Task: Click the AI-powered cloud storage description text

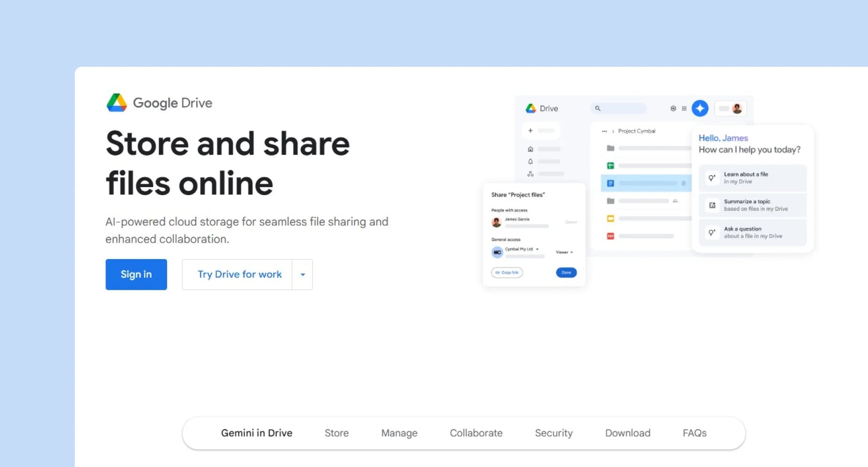Action: point(247,230)
